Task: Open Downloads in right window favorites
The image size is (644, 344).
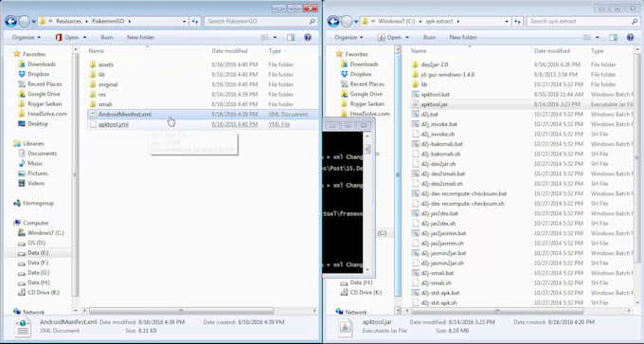Action: 364,64
